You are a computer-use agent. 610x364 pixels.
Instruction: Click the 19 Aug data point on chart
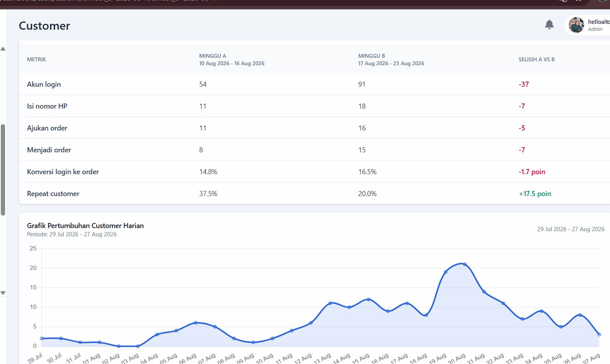(x=445, y=272)
